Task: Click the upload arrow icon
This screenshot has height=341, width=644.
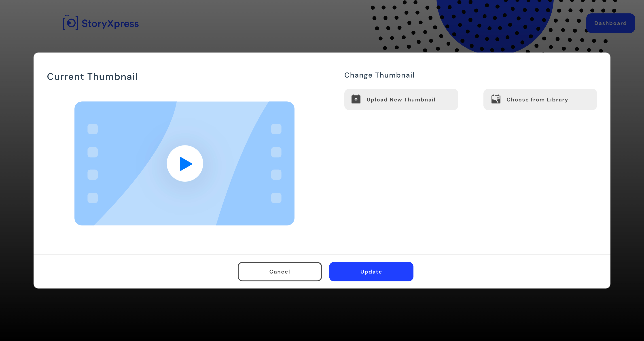Action: tap(356, 99)
